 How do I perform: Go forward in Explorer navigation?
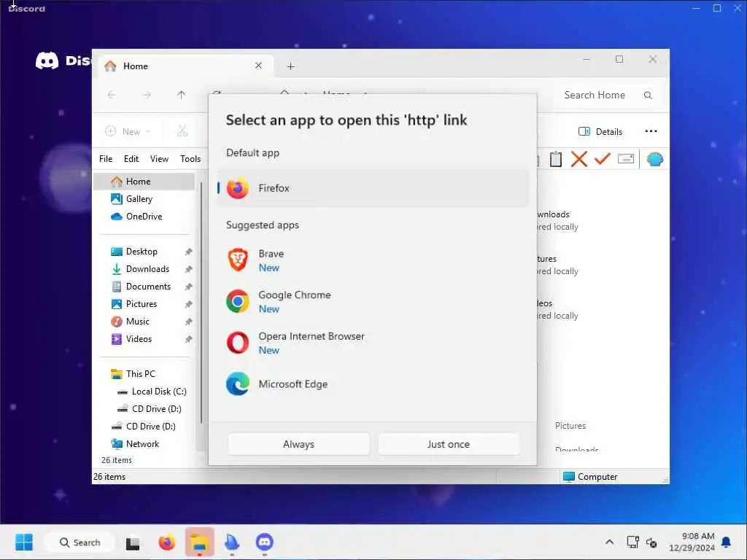[x=147, y=95]
